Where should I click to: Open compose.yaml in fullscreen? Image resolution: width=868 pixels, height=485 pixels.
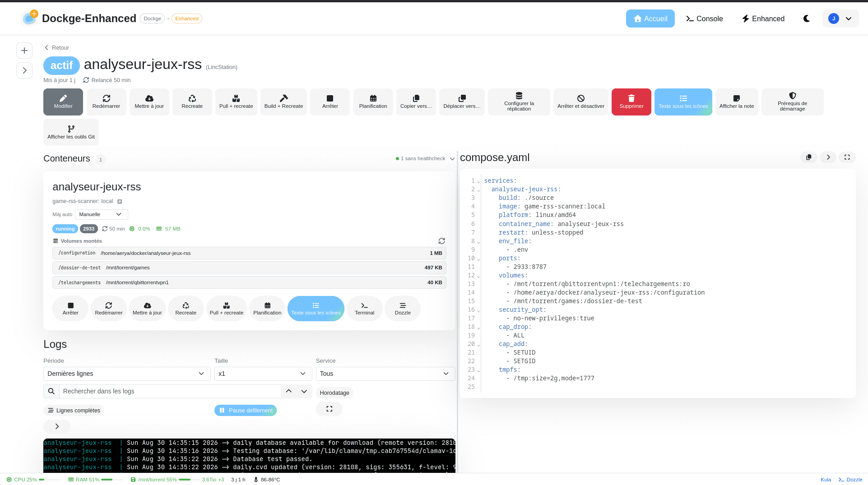click(x=847, y=157)
